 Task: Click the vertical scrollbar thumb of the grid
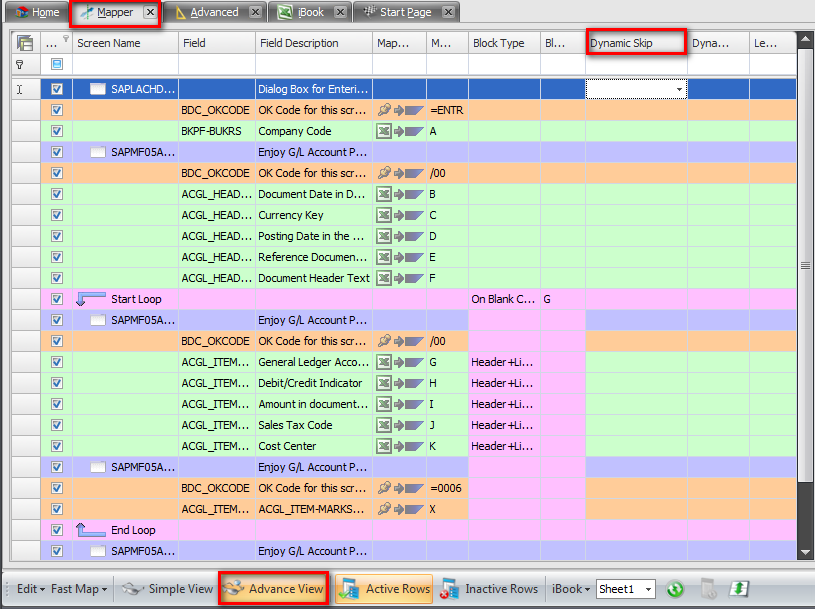[805, 265]
